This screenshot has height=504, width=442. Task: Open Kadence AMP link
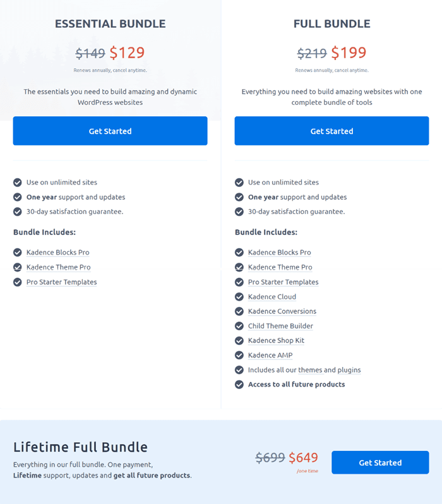[x=270, y=355]
